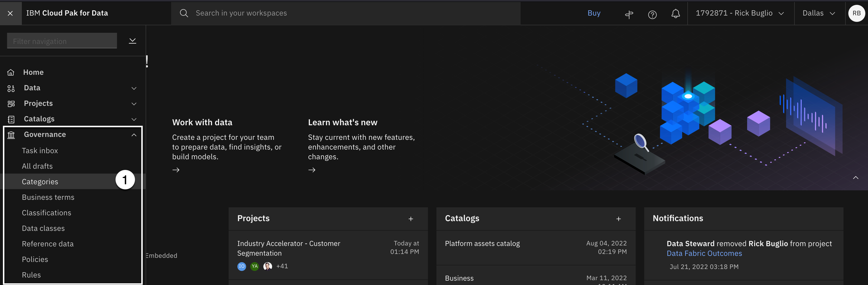Click the notifications bell icon

click(x=675, y=14)
